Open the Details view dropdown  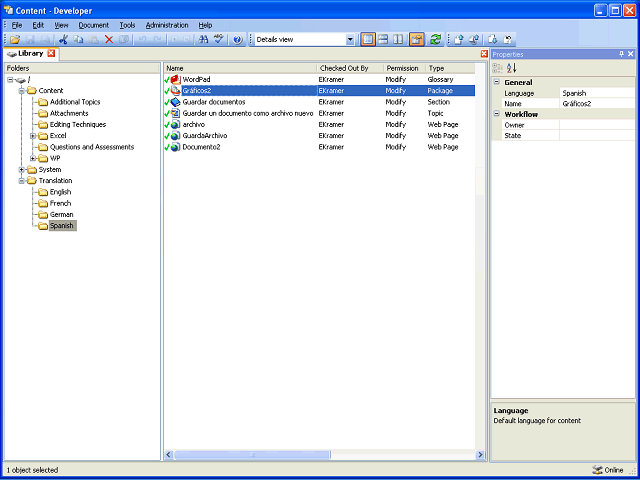[350, 40]
